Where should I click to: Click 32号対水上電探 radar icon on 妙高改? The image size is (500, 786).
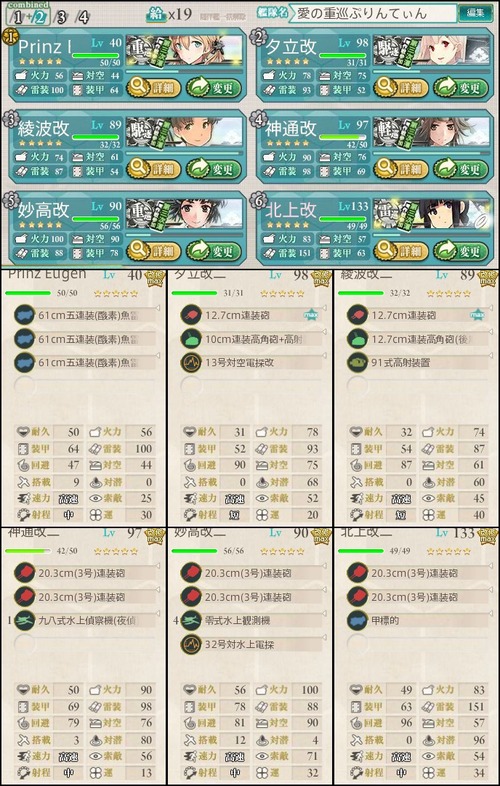tap(190, 644)
